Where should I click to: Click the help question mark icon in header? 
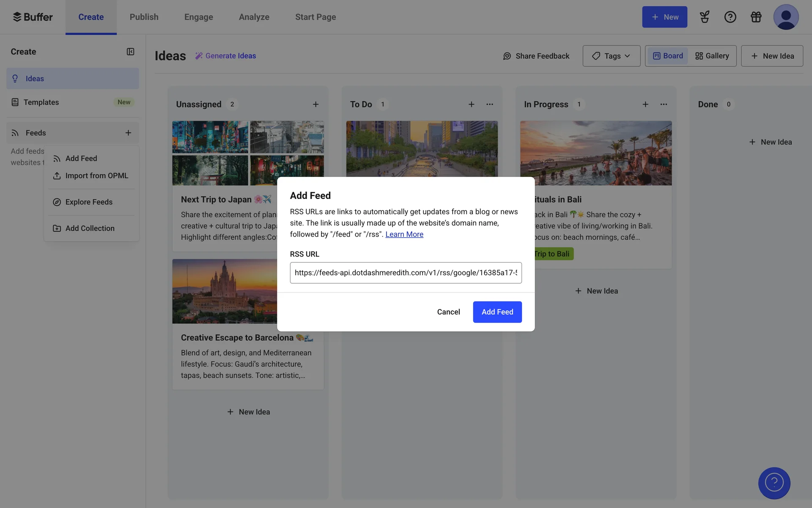(x=730, y=17)
